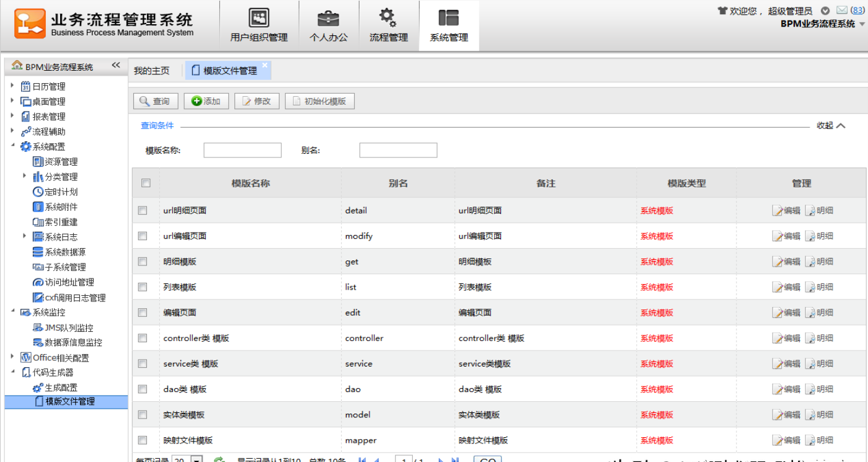868x462 pixels.
Task: Focus the 模版名称 input field
Action: pos(242,150)
